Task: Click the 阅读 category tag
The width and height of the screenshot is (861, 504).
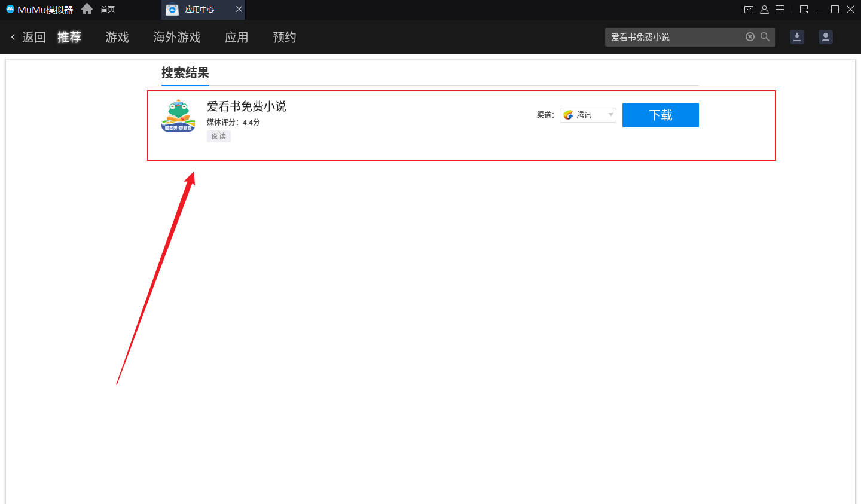Action: click(219, 136)
